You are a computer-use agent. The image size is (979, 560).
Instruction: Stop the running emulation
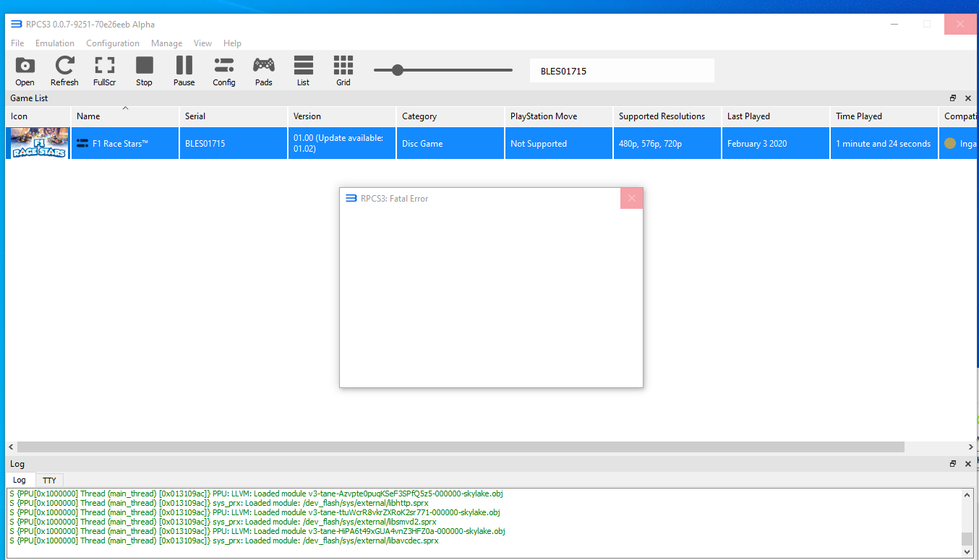point(145,71)
